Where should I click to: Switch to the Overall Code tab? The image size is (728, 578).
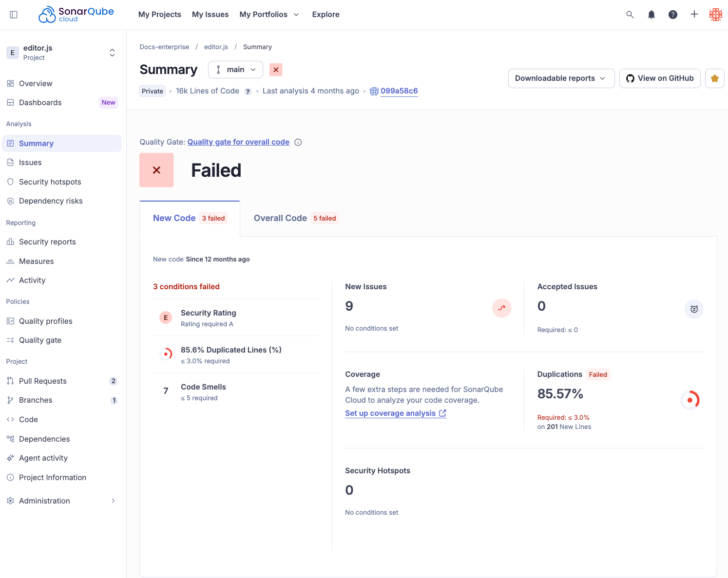(x=295, y=219)
